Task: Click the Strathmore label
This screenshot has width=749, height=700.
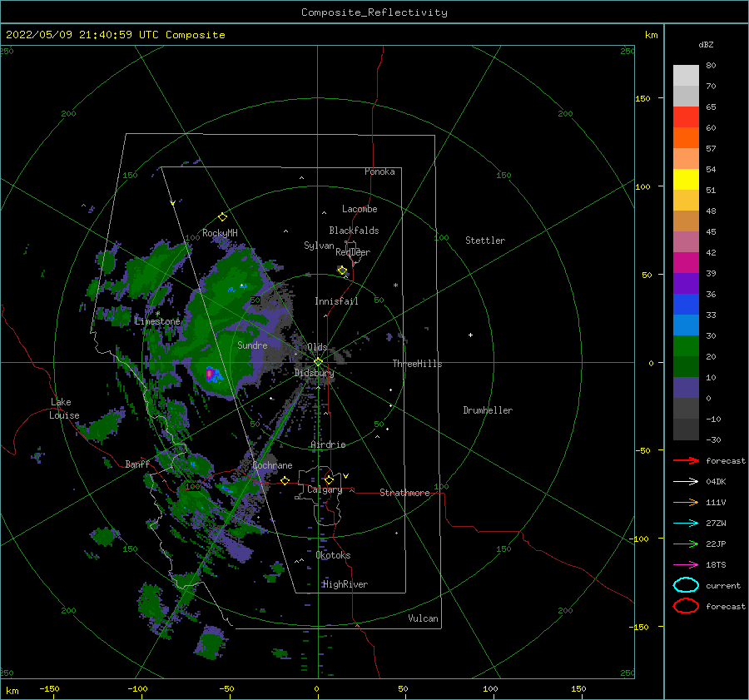Action: pyautogui.click(x=404, y=493)
